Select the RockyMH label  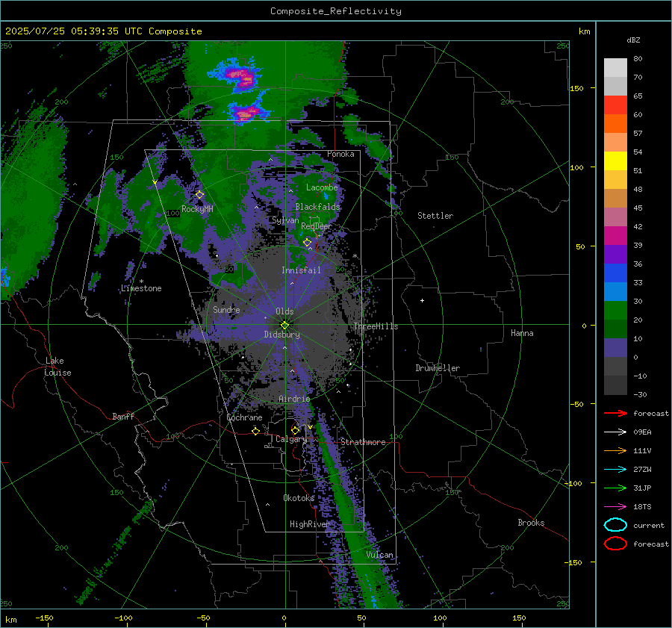197,209
